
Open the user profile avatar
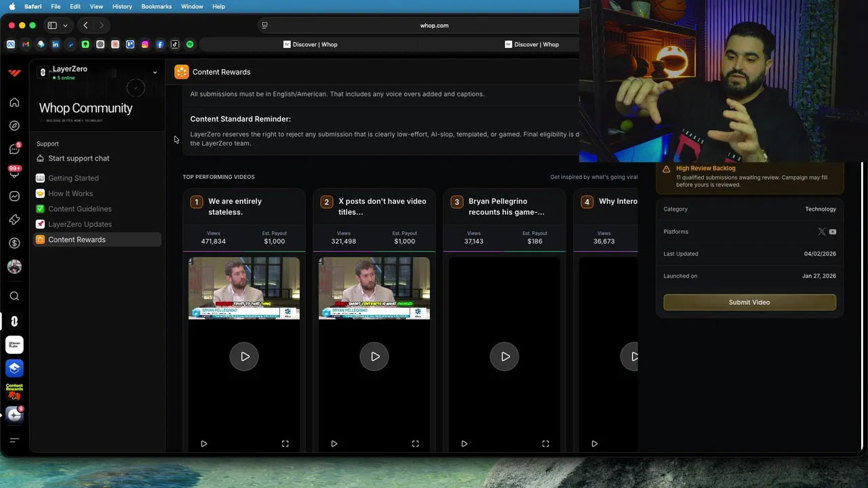14,266
